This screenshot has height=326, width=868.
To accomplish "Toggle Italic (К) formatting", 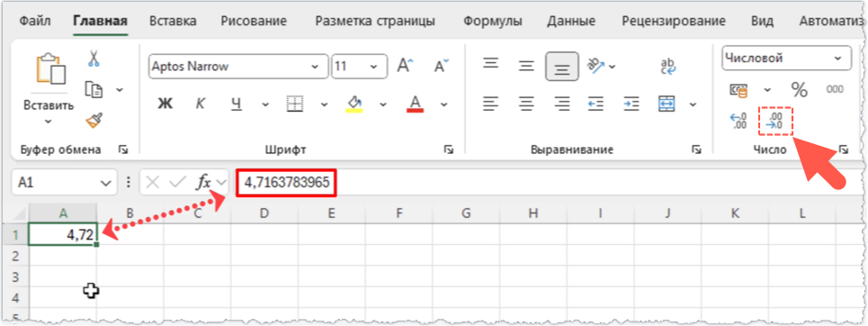I will tap(201, 104).
